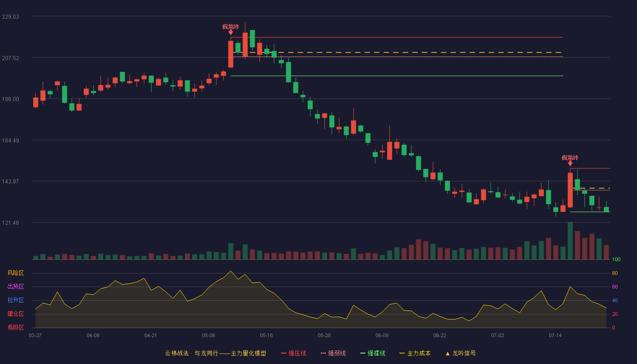Click the 05-18 date label
Screen dimensions: 637x364
[266, 335]
